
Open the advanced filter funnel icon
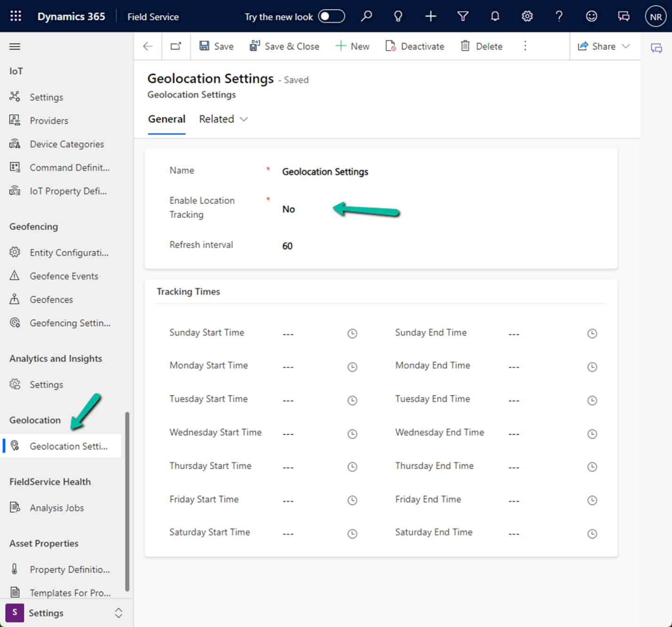[462, 16]
